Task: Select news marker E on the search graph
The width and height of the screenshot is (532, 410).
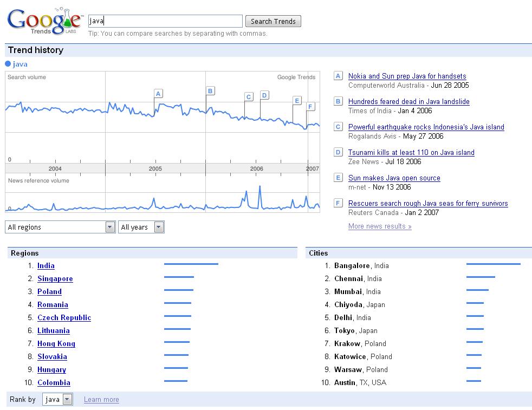Action: point(297,100)
